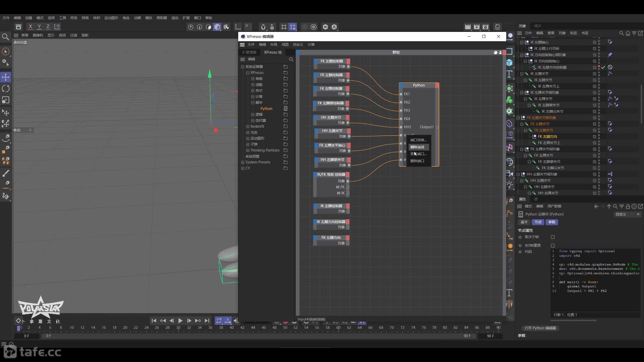644x362 pixels.
Task: Click Object Manager home icon
Action: [x=628, y=33]
